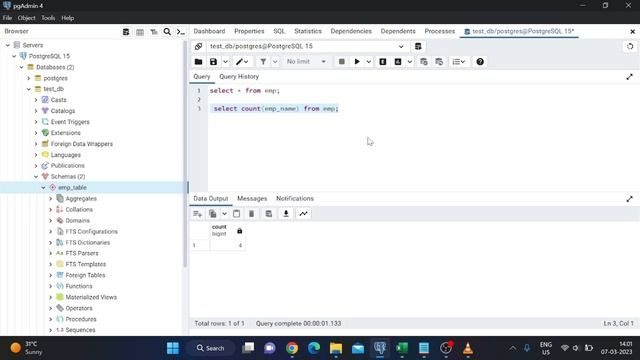Save the query file
The height and width of the screenshot is (360, 640).
[x=213, y=62]
